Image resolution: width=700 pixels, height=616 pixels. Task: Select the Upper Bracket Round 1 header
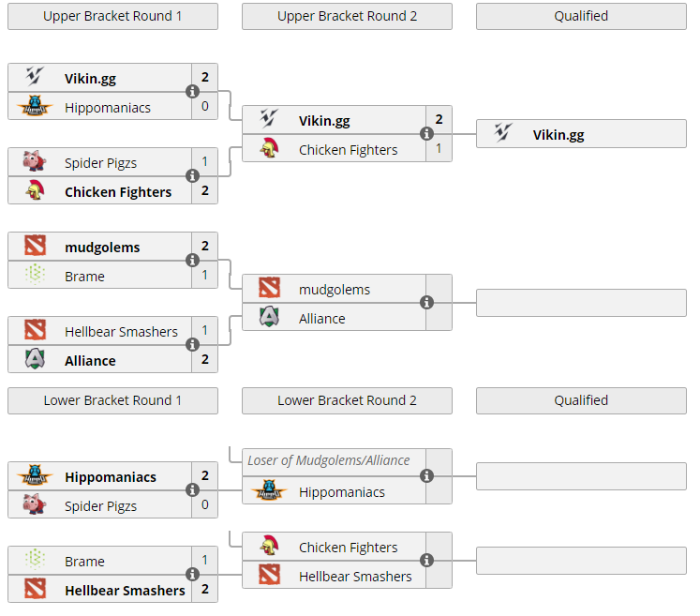(x=112, y=16)
